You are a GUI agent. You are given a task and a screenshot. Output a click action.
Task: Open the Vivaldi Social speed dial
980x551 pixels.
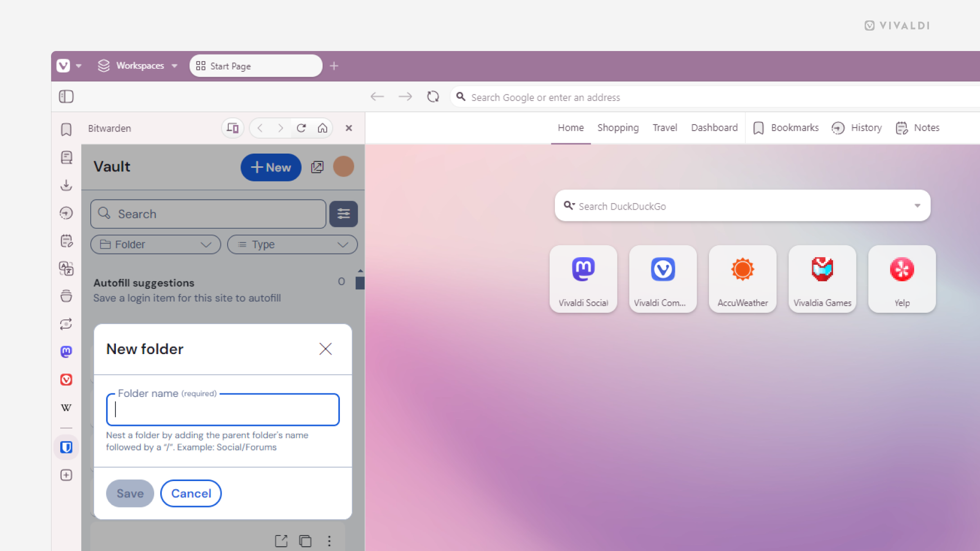pos(583,279)
